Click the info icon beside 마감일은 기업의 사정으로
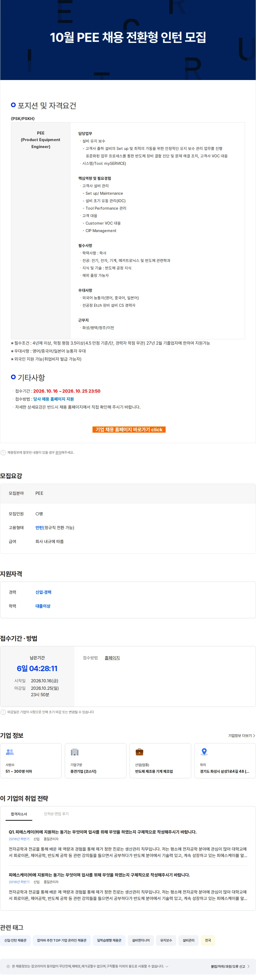Viewport: 256px width, 980px height. coord(3,712)
